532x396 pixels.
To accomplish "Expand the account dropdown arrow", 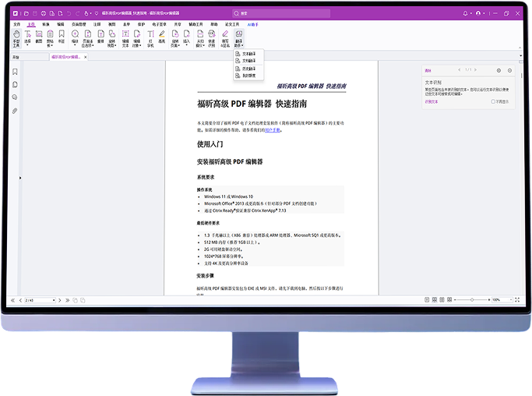I will point(484,13).
